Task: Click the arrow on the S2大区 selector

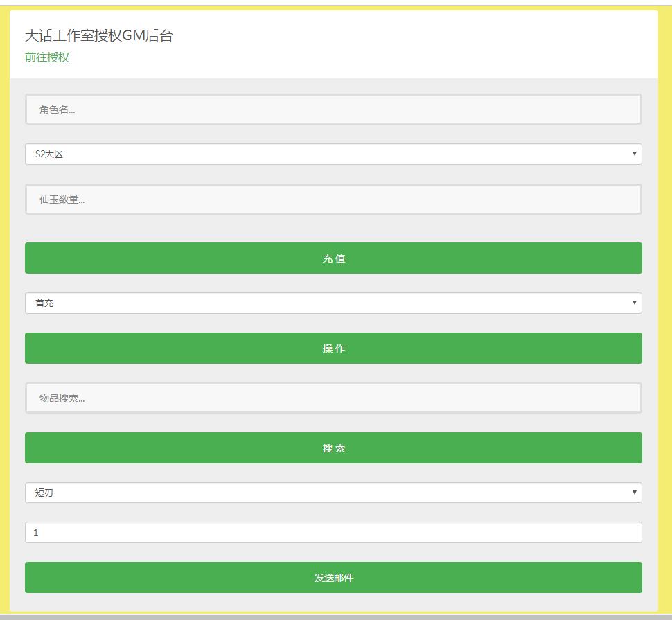Action: (x=634, y=154)
